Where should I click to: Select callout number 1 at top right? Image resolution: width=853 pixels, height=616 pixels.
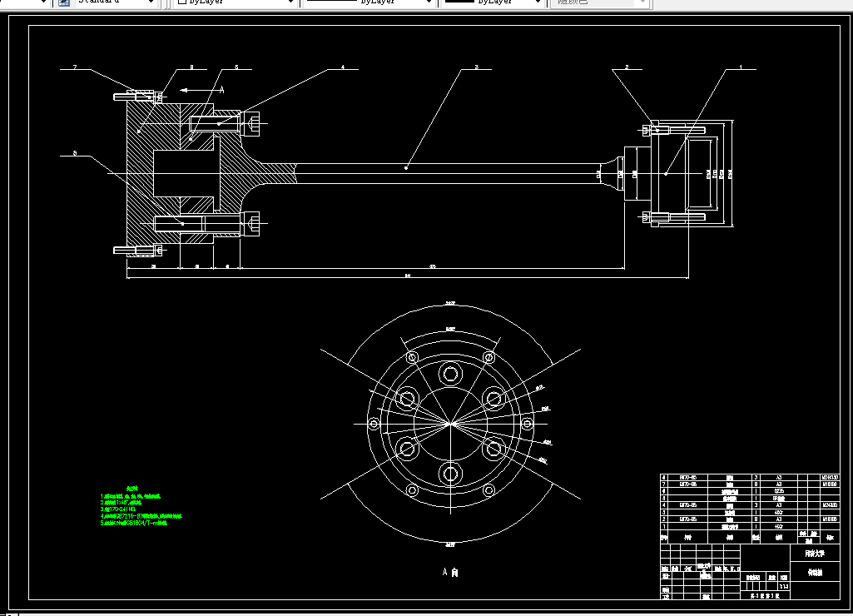coord(741,67)
